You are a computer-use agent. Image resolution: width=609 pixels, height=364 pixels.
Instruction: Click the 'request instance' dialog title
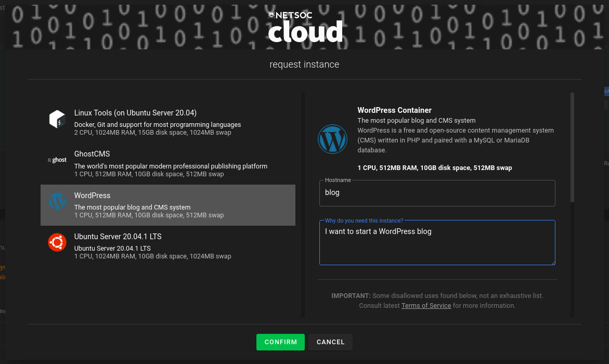pos(305,64)
